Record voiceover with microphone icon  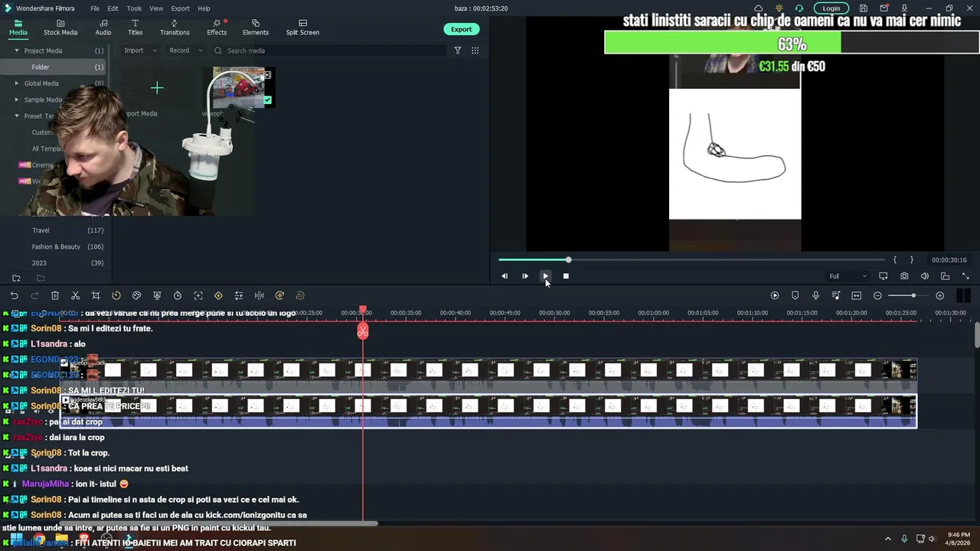click(815, 295)
